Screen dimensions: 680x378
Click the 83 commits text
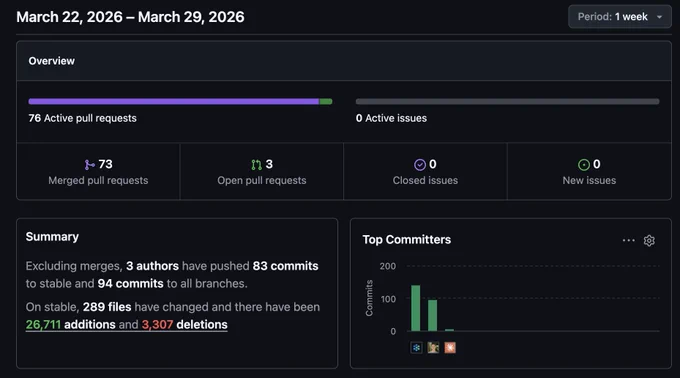[285, 266]
